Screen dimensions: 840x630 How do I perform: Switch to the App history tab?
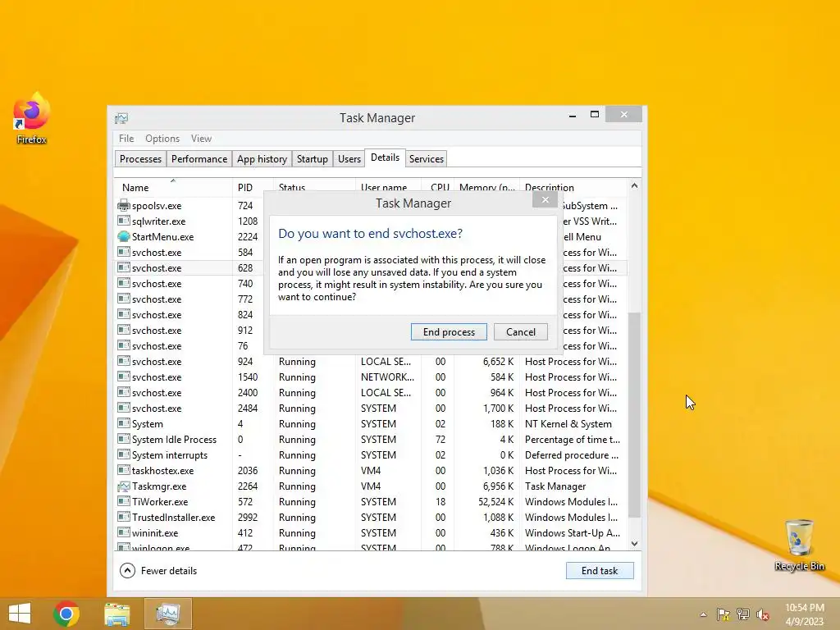[262, 158]
